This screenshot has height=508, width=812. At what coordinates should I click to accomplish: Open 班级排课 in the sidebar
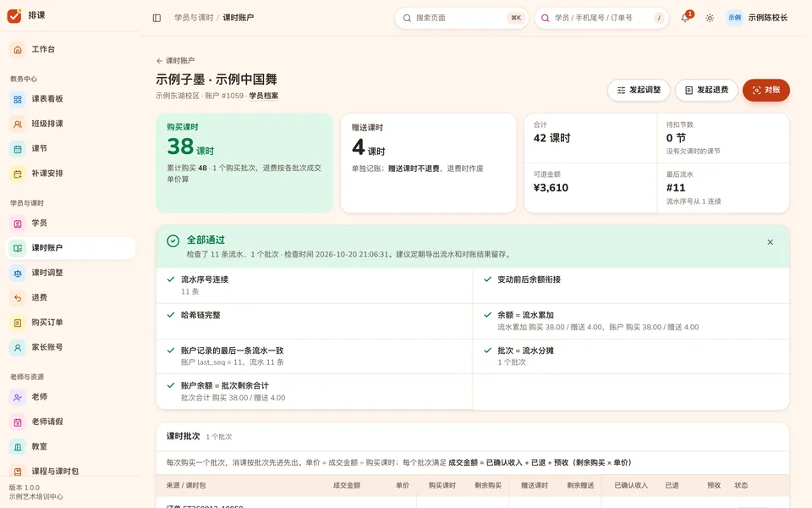pyautogui.click(x=70, y=124)
